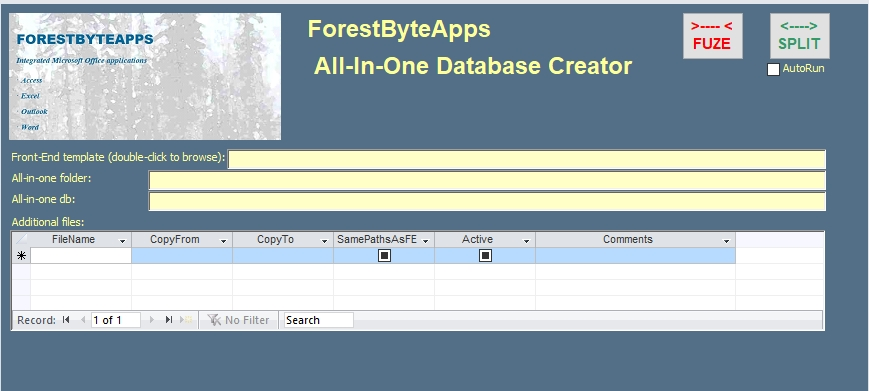The image size is (869, 391).
Task: Click the Comments cell of the new row
Action: point(635,255)
